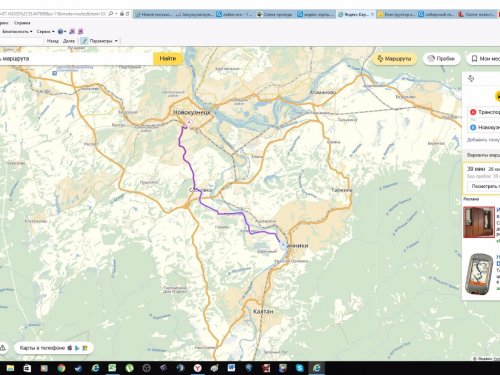The width and height of the screenshot is (500, 375).
Task: Switch to the яндекс карты browser tab
Action: click(x=316, y=14)
